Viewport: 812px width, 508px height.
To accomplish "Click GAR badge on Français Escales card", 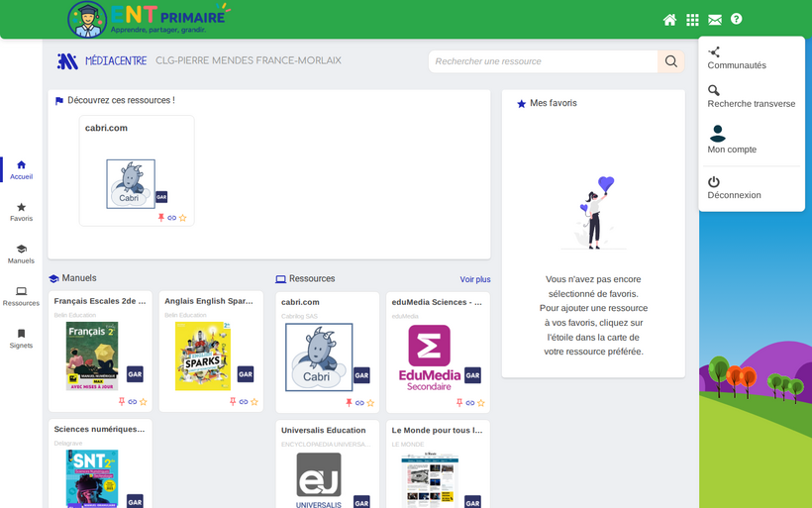I will [135, 374].
